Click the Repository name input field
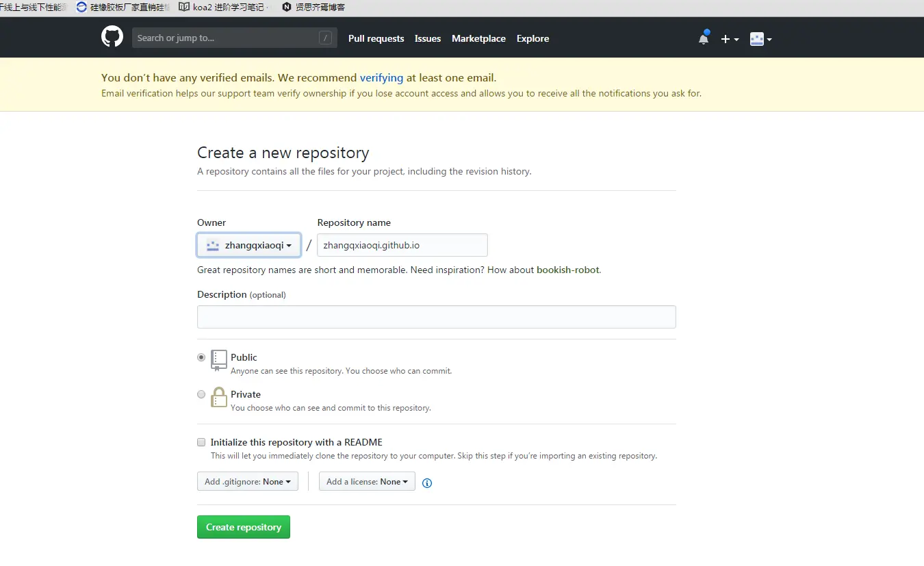This screenshot has height=566, width=924. click(402, 245)
